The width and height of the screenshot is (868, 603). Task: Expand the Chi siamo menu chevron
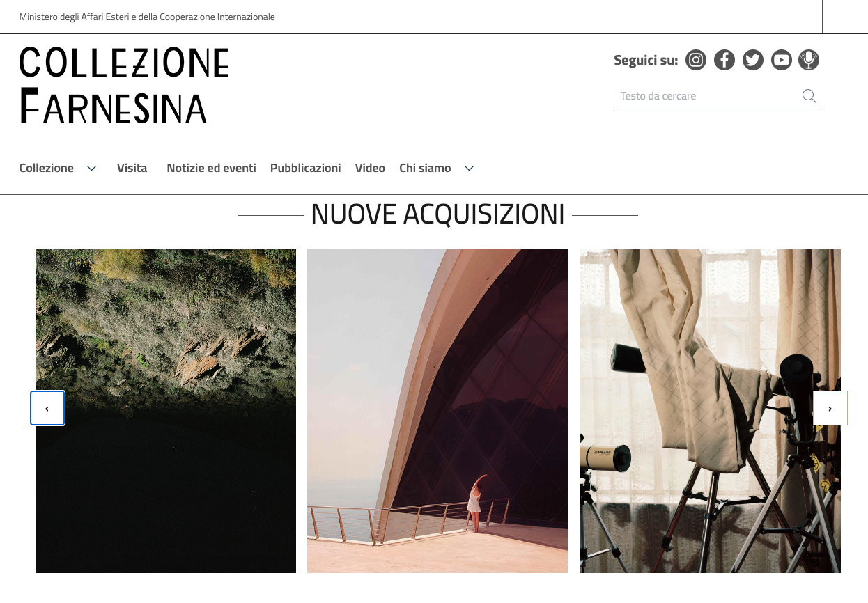pos(470,169)
